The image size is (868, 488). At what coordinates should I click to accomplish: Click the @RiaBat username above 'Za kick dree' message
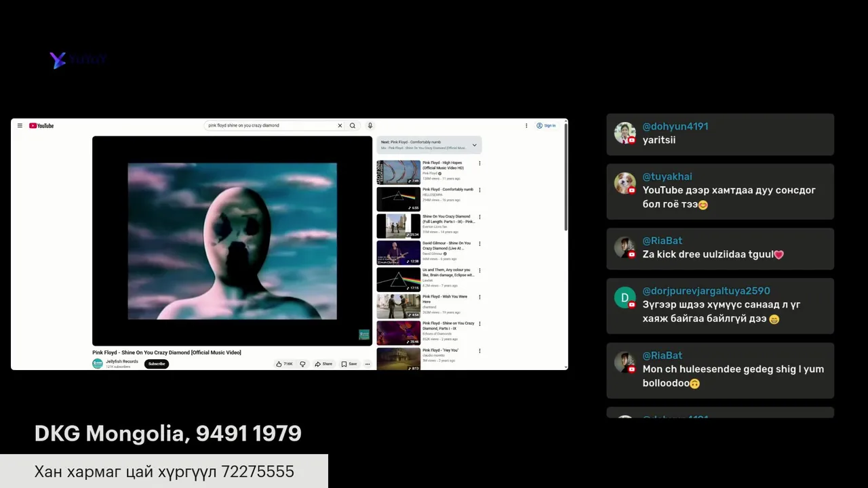click(663, 241)
